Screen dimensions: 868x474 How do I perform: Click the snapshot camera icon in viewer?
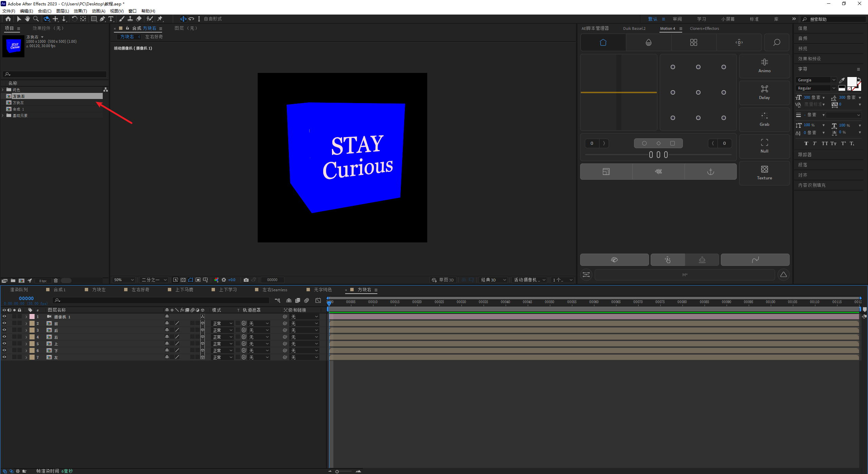246,280
